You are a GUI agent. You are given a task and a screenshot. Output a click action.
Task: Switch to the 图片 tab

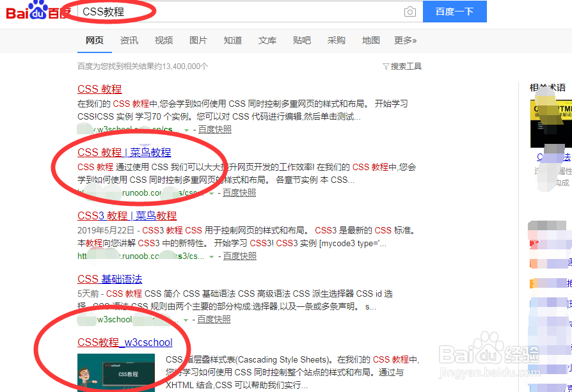coord(198,40)
